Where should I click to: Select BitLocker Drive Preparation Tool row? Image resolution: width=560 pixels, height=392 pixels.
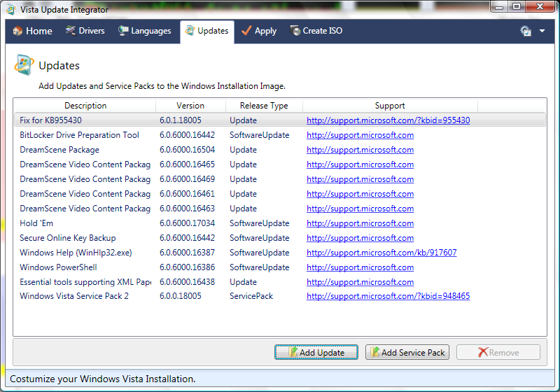click(280, 135)
